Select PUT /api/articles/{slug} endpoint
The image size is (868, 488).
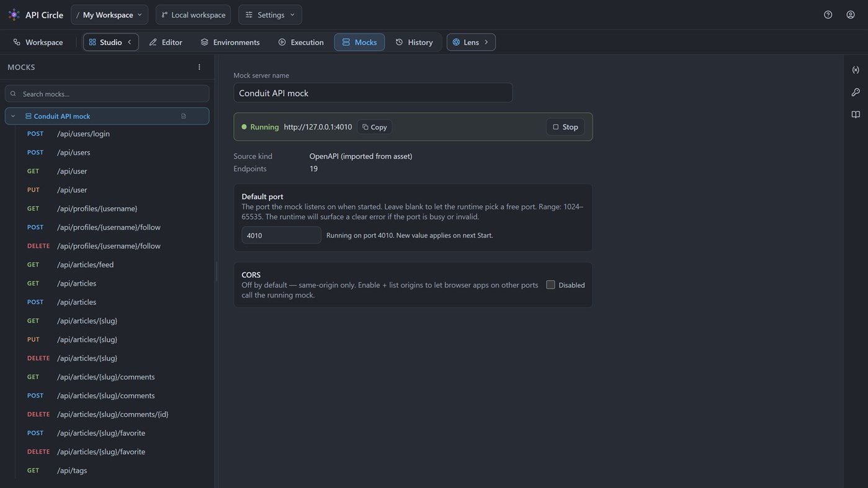(112, 340)
